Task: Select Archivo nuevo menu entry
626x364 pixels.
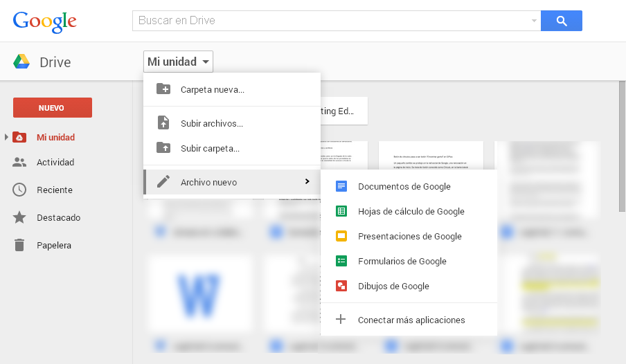Action: click(x=232, y=182)
